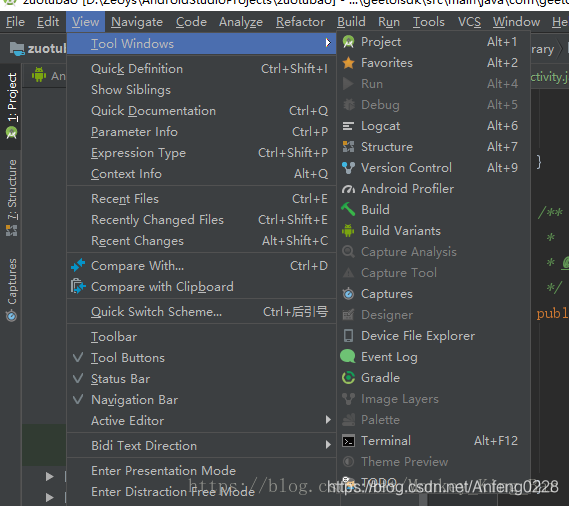Open the Run menu in menu bar
The height and width of the screenshot is (506, 569).
coord(389,22)
